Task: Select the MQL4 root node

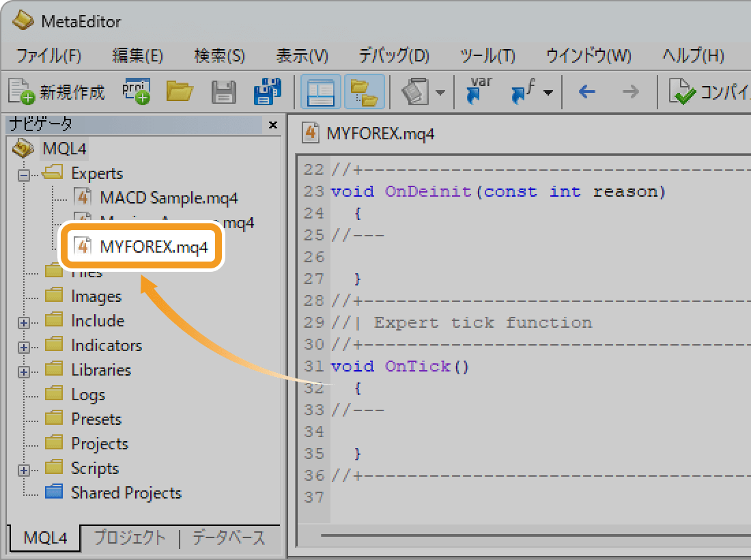Action: [x=63, y=148]
